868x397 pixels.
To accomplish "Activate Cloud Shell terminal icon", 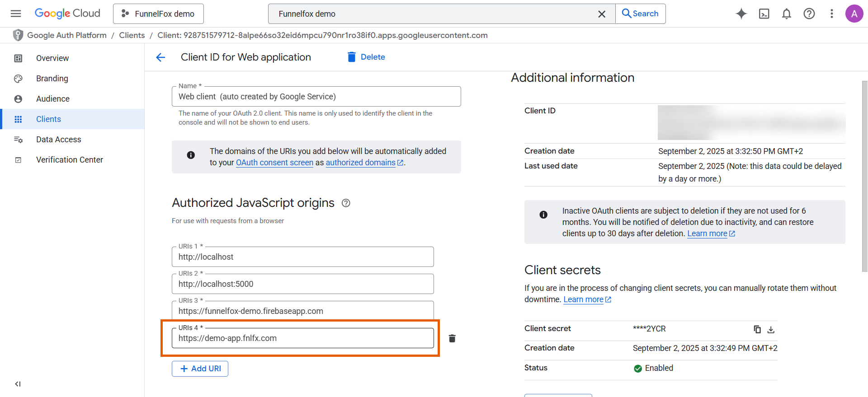I will click(764, 14).
